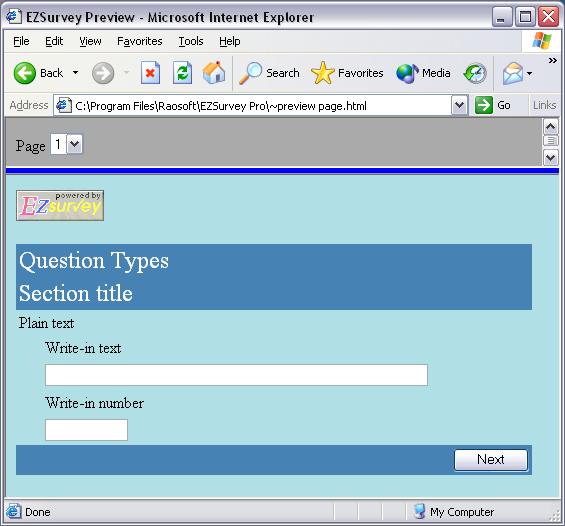Click the Stop loading icon
The height and width of the screenshot is (526, 565).
coord(150,73)
